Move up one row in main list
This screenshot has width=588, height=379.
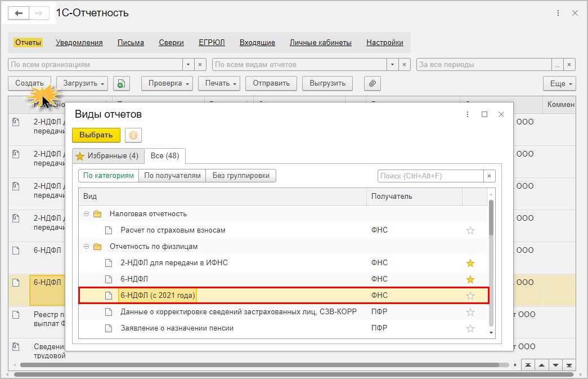click(542, 365)
